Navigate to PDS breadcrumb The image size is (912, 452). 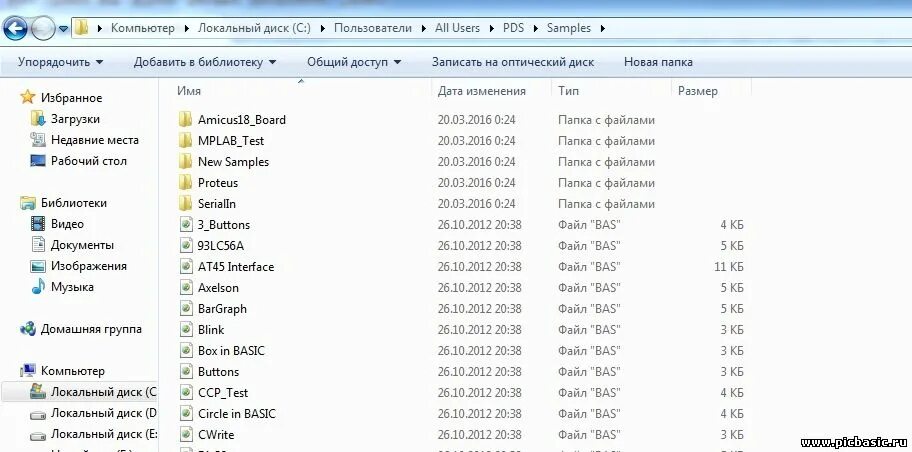(514, 28)
